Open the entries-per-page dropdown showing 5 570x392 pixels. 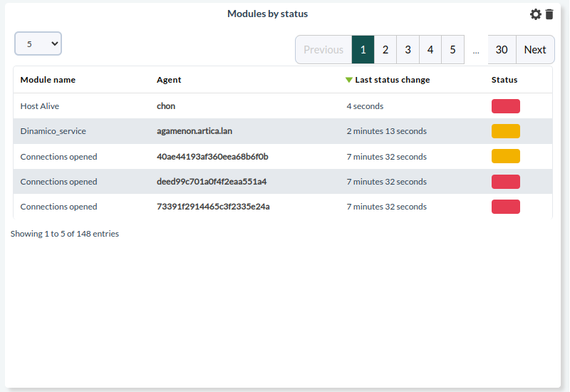tap(38, 43)
